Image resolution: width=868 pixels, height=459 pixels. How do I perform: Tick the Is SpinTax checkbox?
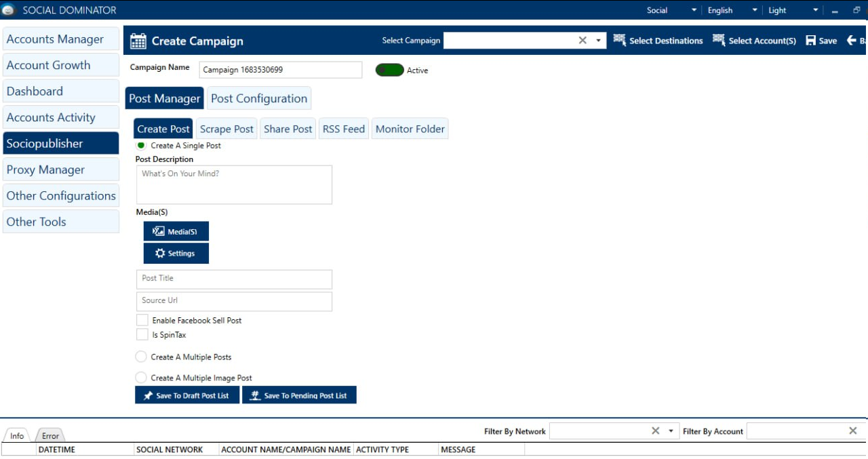142,335
